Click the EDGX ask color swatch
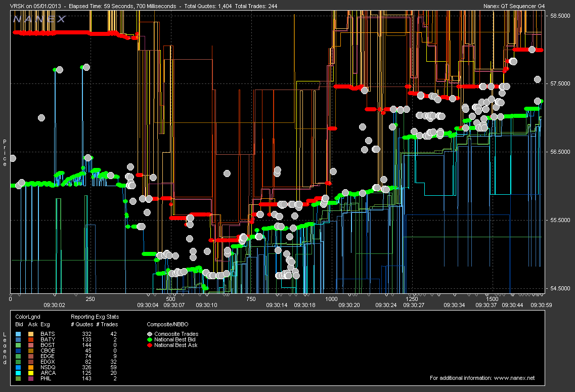This screenshot has height=392, width=575. coord(31,362)
